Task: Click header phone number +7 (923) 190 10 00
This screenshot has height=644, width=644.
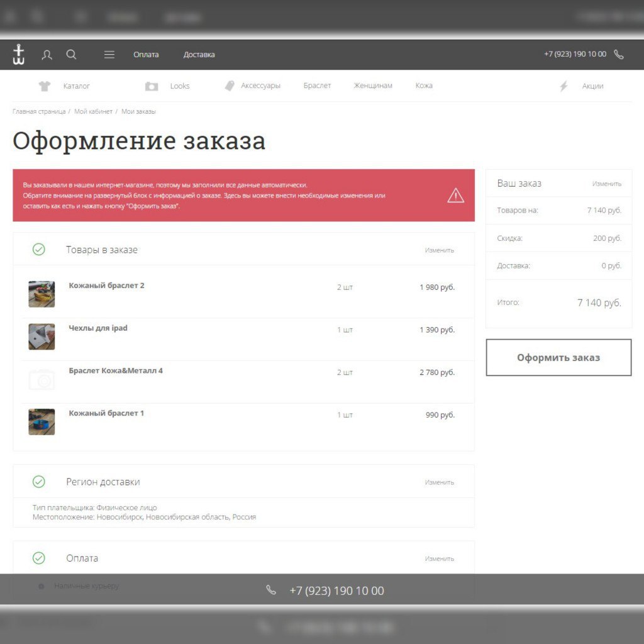Action: click(575, 54)
